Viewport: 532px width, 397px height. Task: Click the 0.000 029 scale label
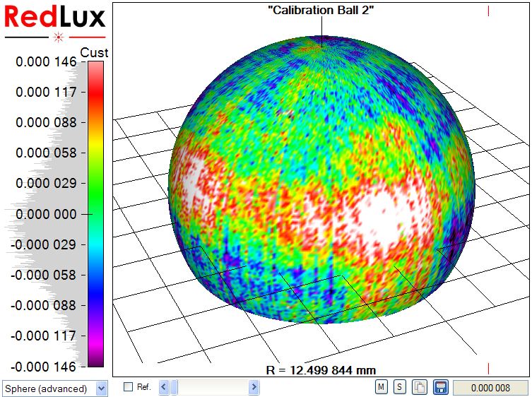[x=46, y=183]
